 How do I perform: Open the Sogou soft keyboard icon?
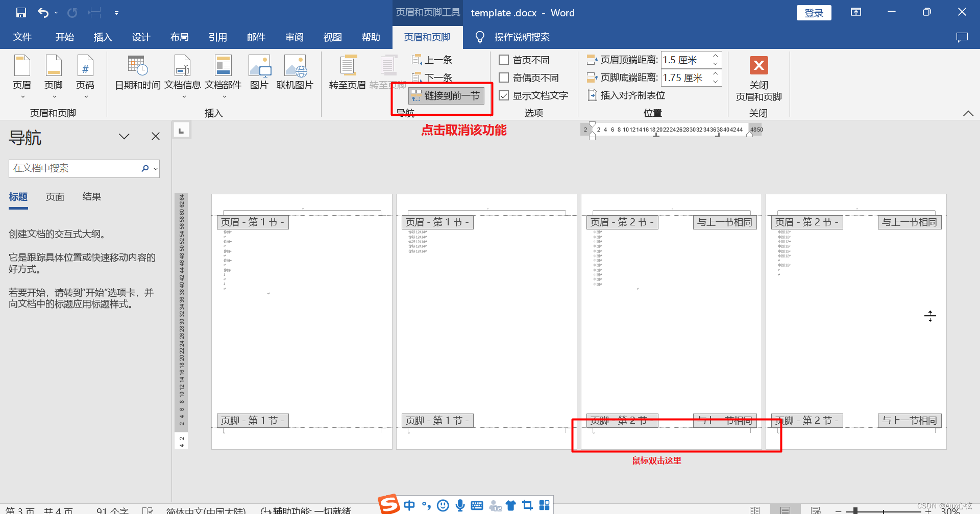477,505
